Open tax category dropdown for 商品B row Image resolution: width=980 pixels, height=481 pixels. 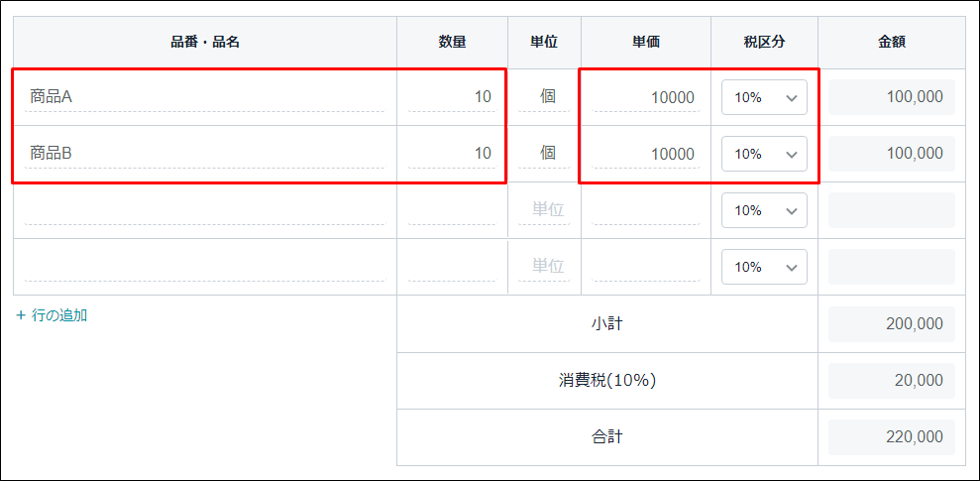[764, 154]
